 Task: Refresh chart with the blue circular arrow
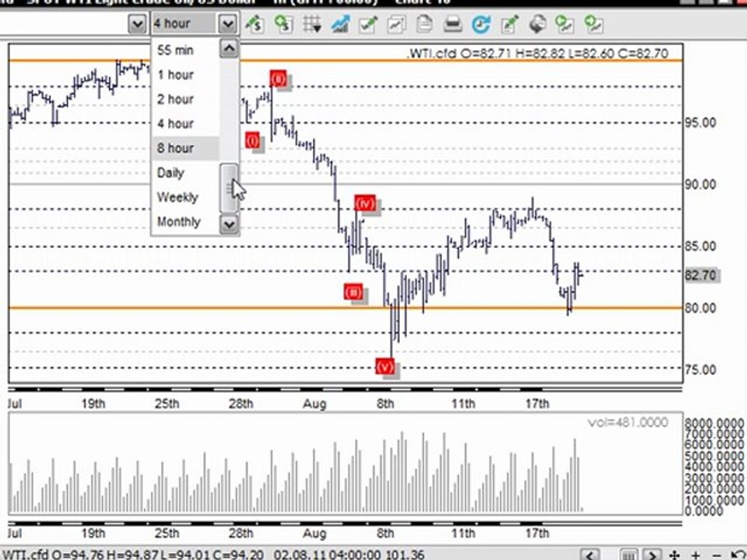click(x=481, y=24)
